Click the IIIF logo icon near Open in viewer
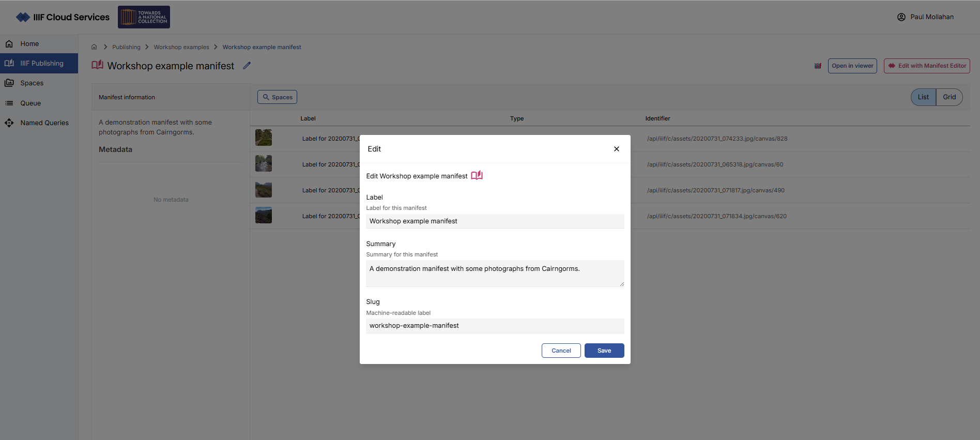The image size is (980, 440). point(818,66)
